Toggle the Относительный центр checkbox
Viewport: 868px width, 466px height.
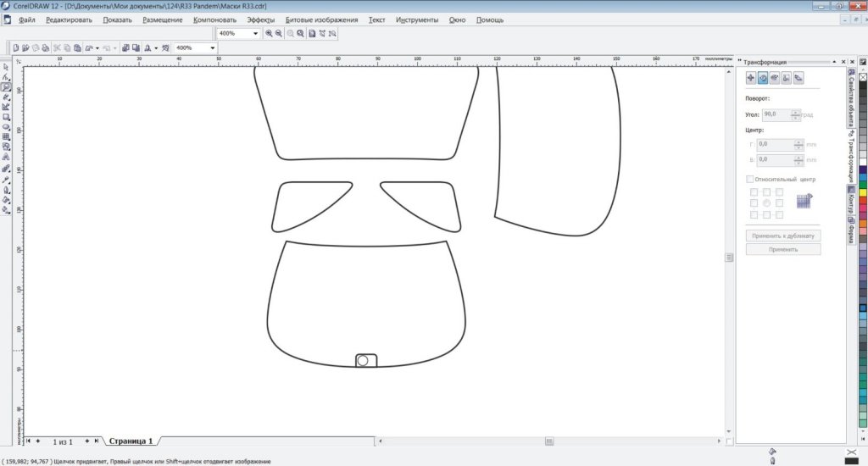tap(749, 180)
